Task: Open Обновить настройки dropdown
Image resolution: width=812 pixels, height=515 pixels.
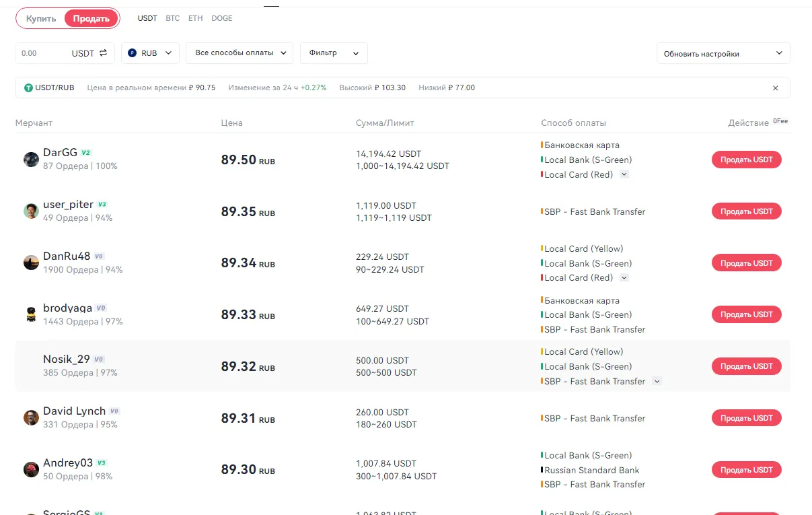Action: (723, 54)
